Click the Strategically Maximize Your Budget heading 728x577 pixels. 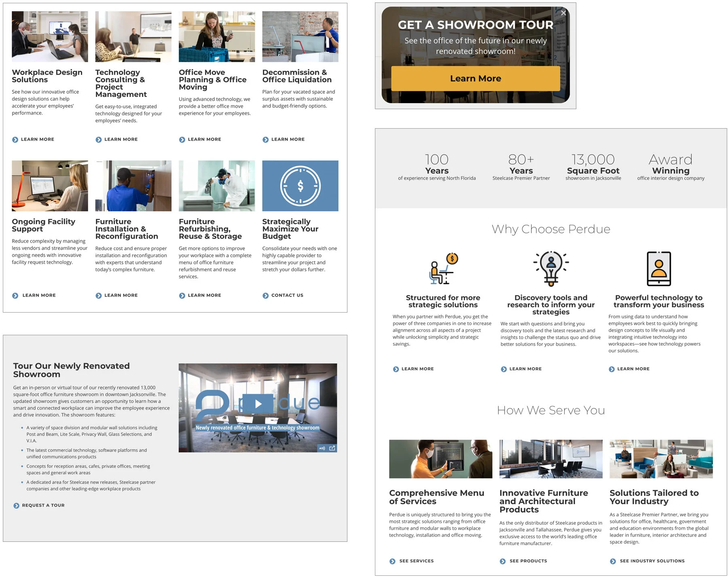(290, 229)
